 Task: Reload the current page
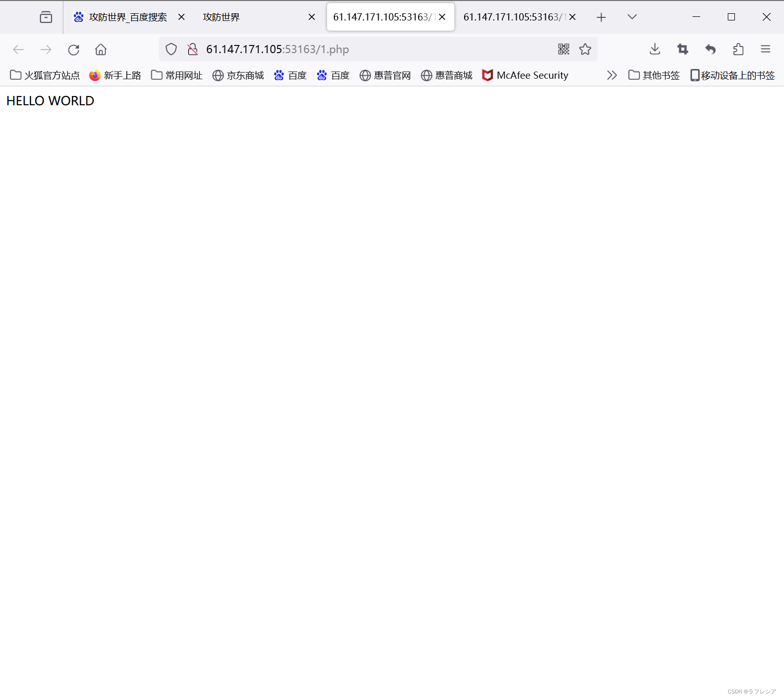pos(73,49)
